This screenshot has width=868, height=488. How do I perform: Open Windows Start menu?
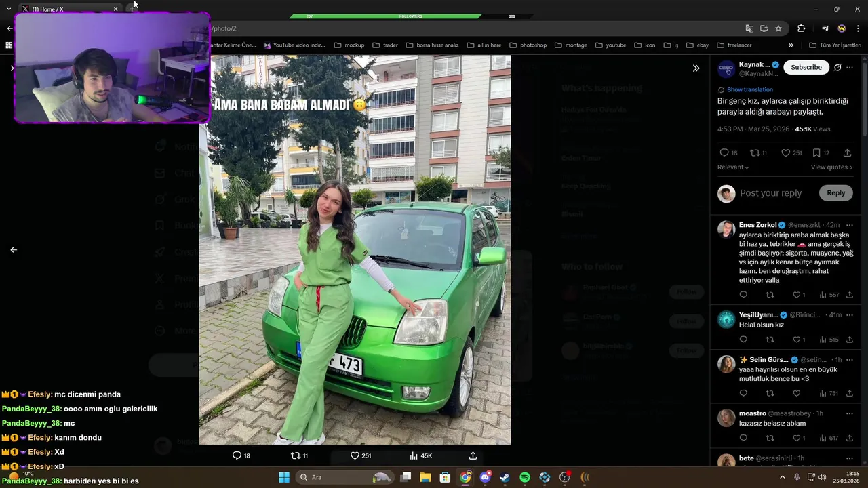(284, 477)
